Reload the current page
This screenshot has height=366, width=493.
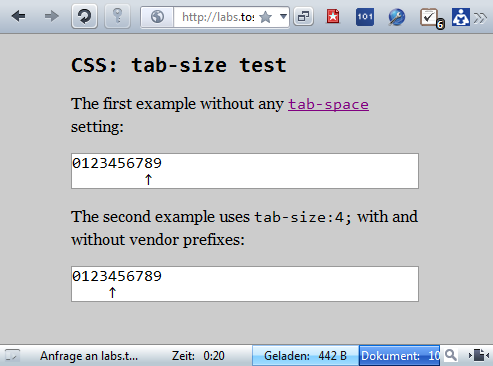click(x=84, y=16)
